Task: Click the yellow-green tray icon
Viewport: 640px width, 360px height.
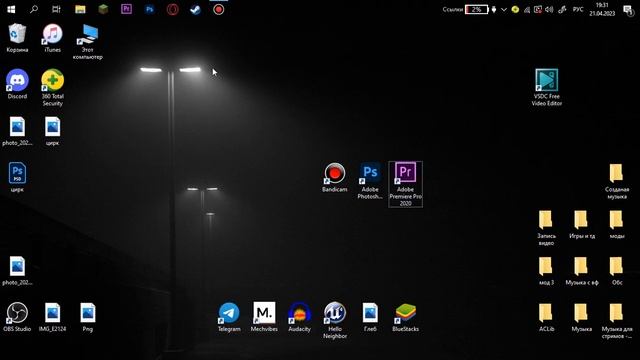Action: pyautogui.click(x=516, y=9)
